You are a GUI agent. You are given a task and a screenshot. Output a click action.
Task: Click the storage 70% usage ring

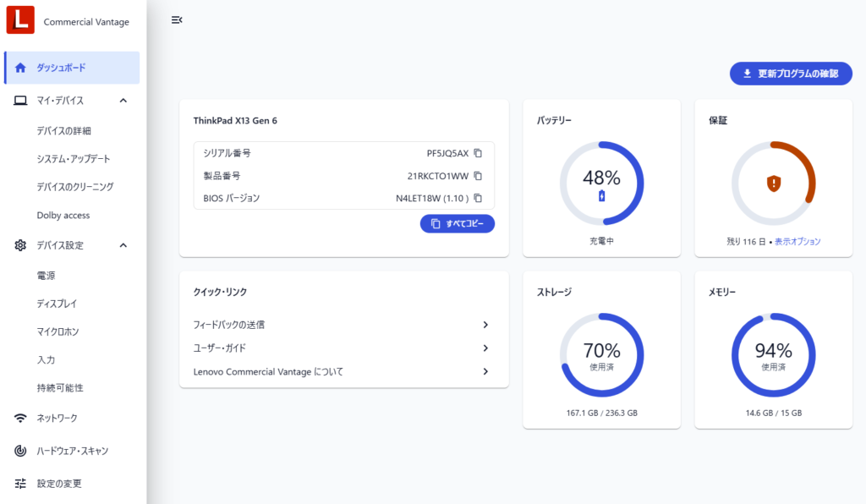pos(601,355)
